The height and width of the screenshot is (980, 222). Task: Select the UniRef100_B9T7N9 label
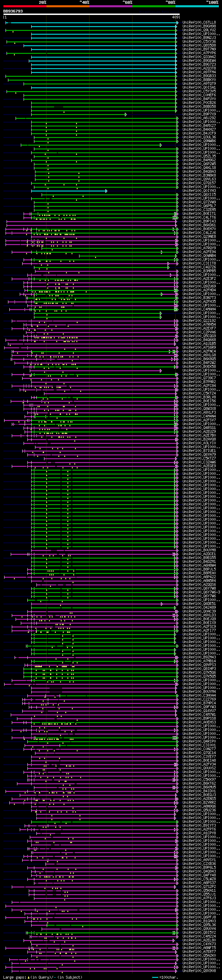point(199,49)
